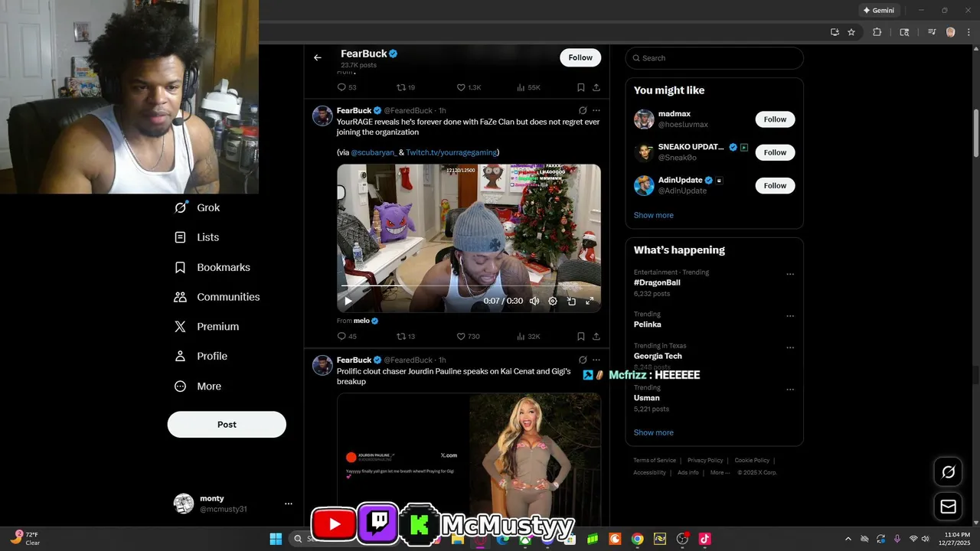This screenshot has width=980, height=551.
Task: Share the YourRAGE FaZe Clan post
Action: (596, 336)
